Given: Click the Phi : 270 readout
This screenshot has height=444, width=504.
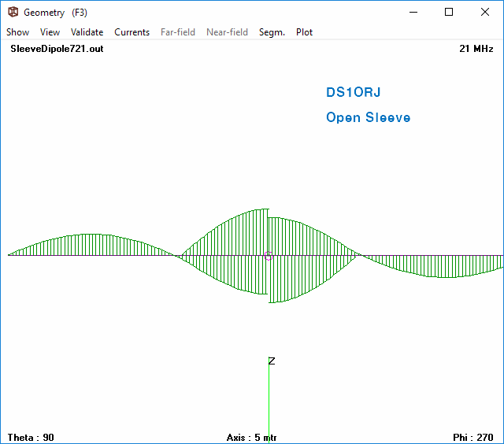Looking at the screenshot, I should tap(472, 438).
